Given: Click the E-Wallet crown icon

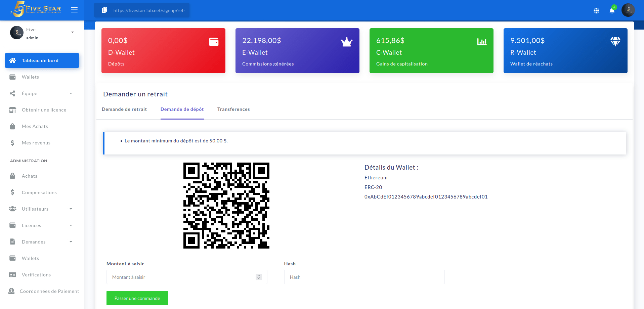Looking at the screenshot, I should [x=346, y=42].
